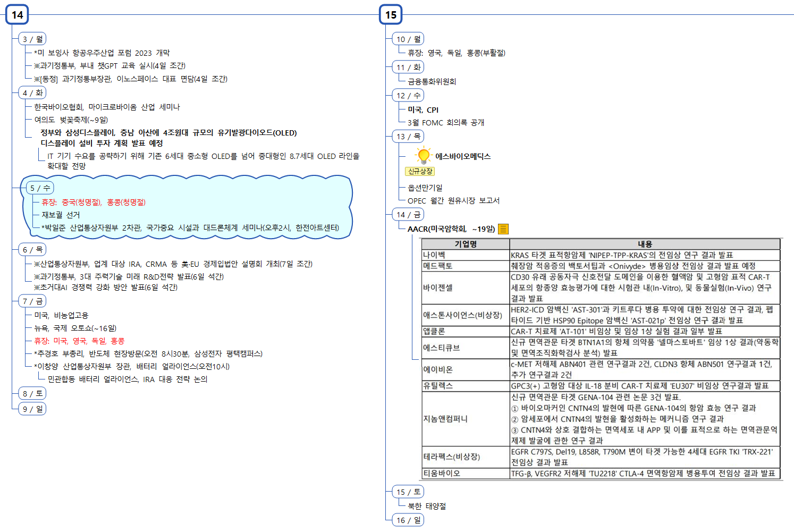Select week node 15
Screen dimensions: 794x532
coord(391,14)
